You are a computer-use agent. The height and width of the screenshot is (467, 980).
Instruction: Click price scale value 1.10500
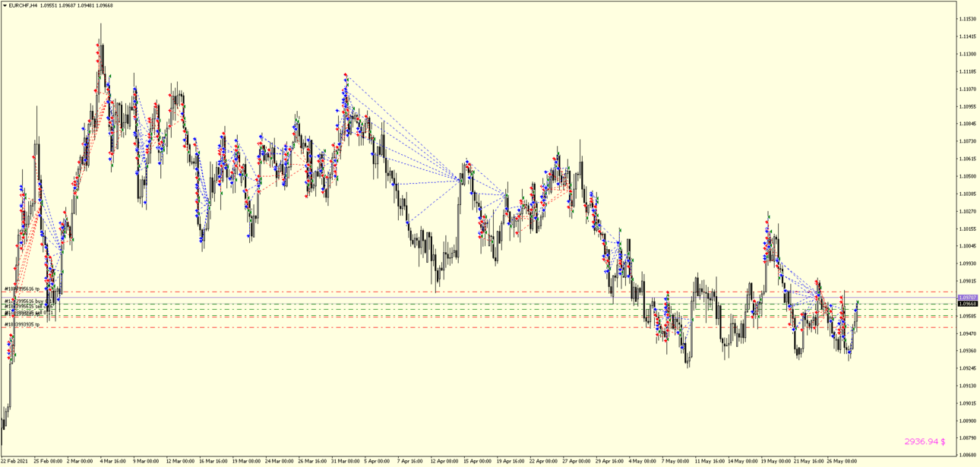pos(968,176)
